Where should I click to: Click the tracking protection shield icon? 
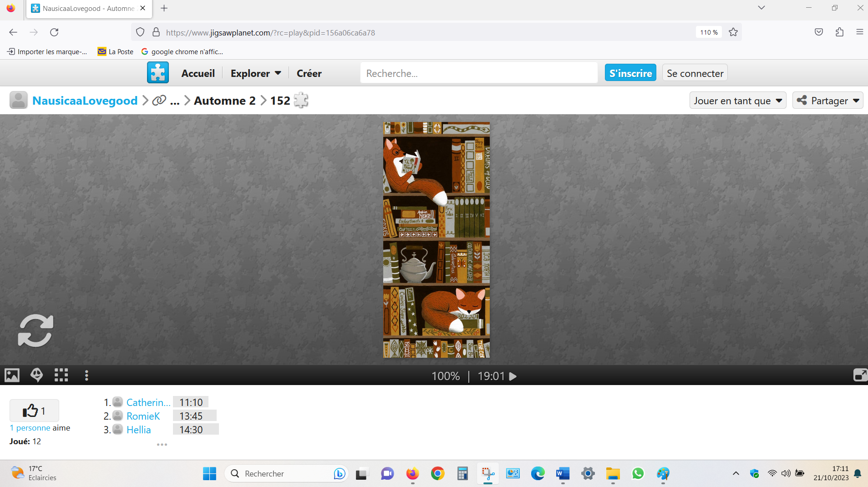(x=140, y=32)
